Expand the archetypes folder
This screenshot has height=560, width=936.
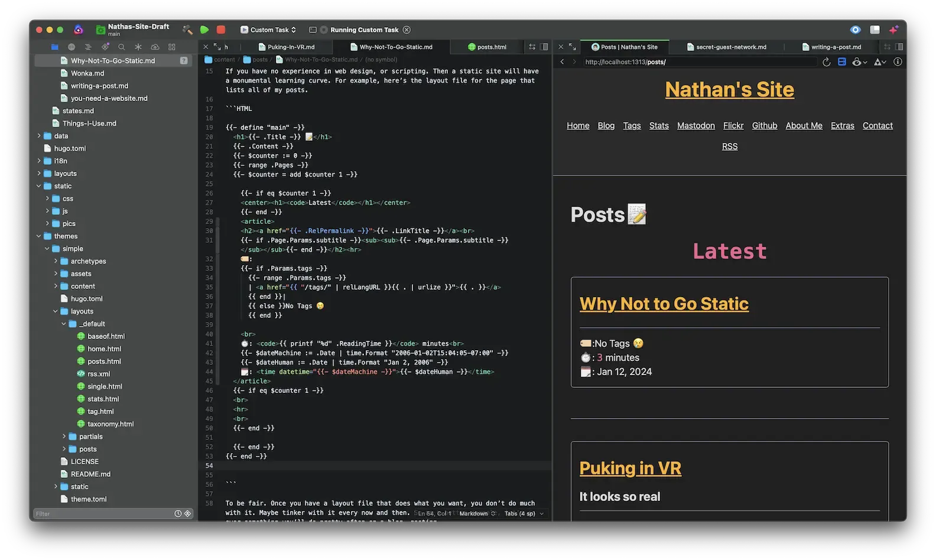pos(56,261)
